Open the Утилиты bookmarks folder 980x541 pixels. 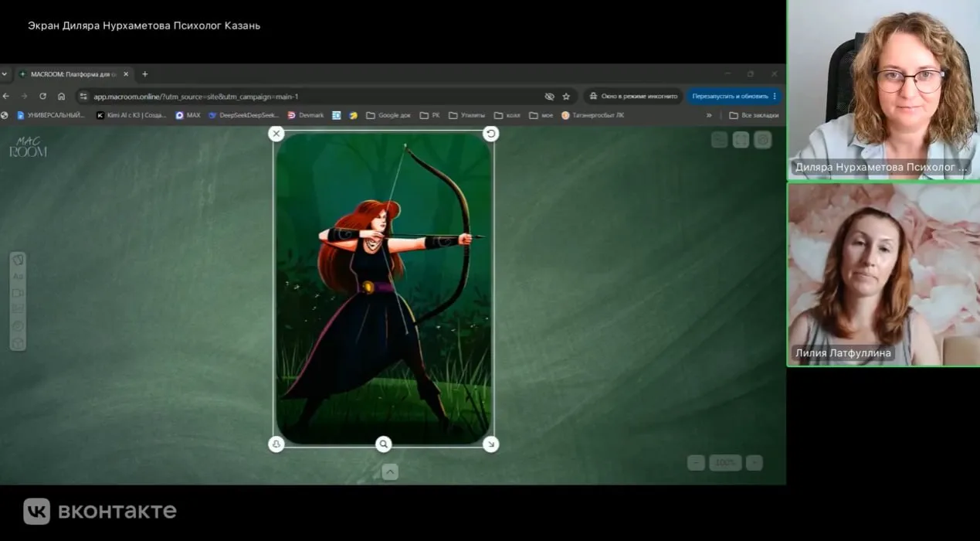(467, 115)
